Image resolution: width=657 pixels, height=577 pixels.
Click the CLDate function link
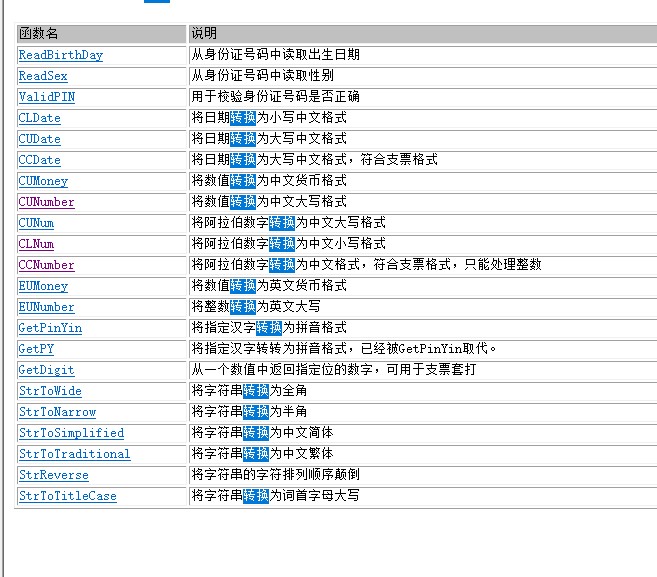click(x=39, y=118)
